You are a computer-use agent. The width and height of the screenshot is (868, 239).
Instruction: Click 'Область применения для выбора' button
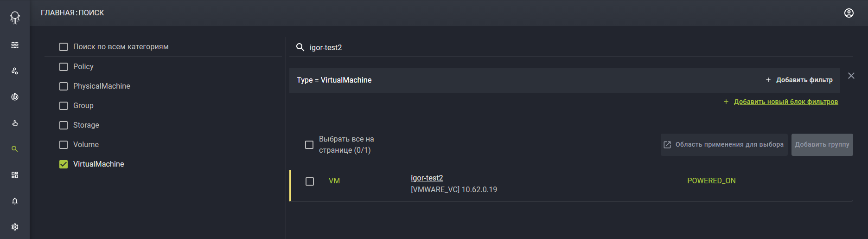click(724, 145)
